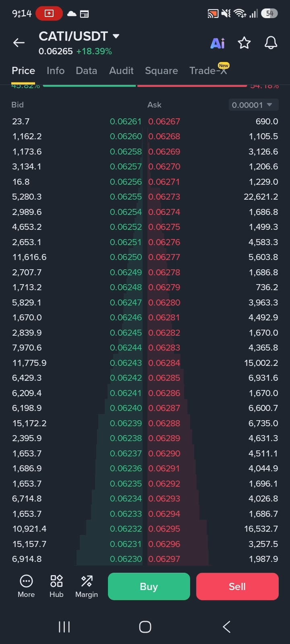Tap the red Sell button
290x644 pixels.
tap(237, 586)
